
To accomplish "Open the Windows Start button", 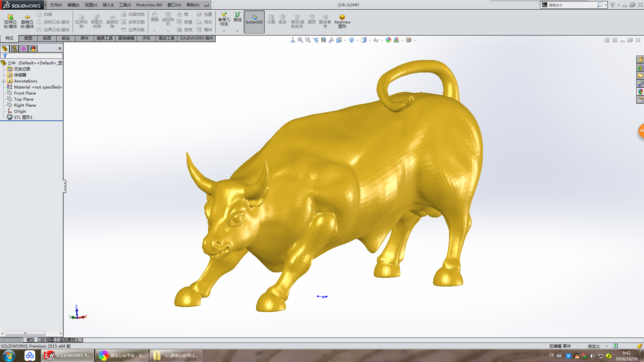I will click(x=9, y=356).
